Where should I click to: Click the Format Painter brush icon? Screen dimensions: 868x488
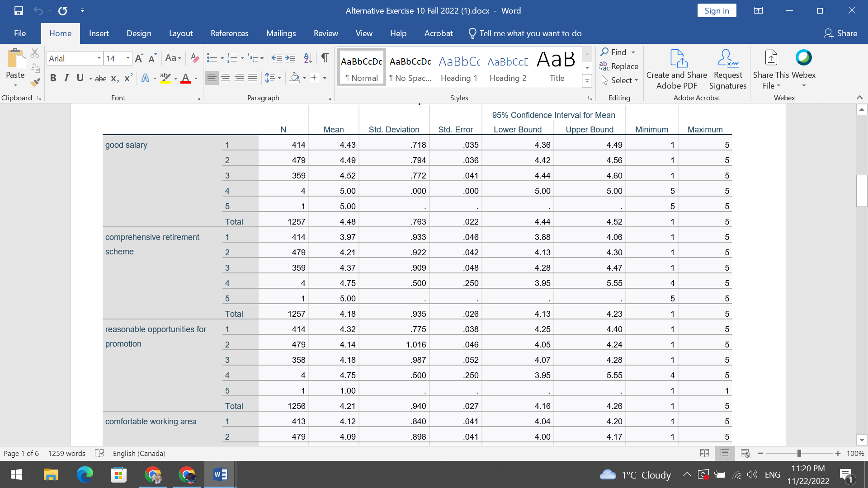tap(35, 82)
